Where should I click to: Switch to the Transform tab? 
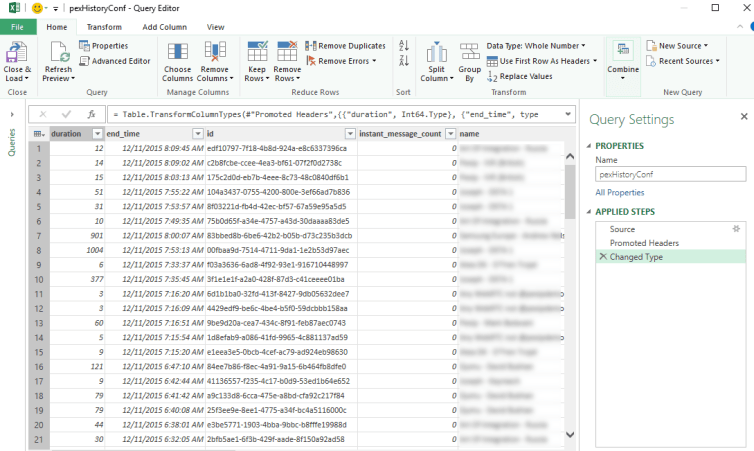[x=104, y=27]
